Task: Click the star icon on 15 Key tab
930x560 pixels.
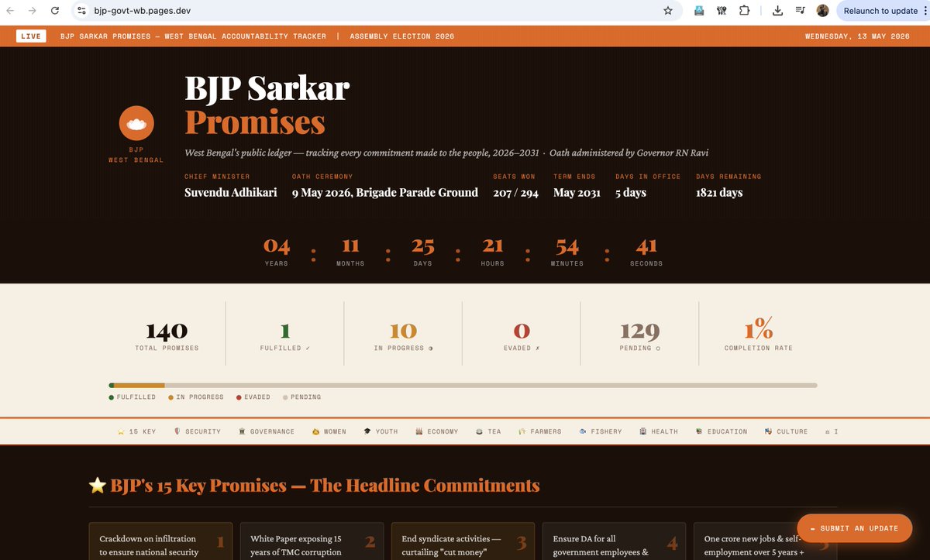Action: (120, 431)
